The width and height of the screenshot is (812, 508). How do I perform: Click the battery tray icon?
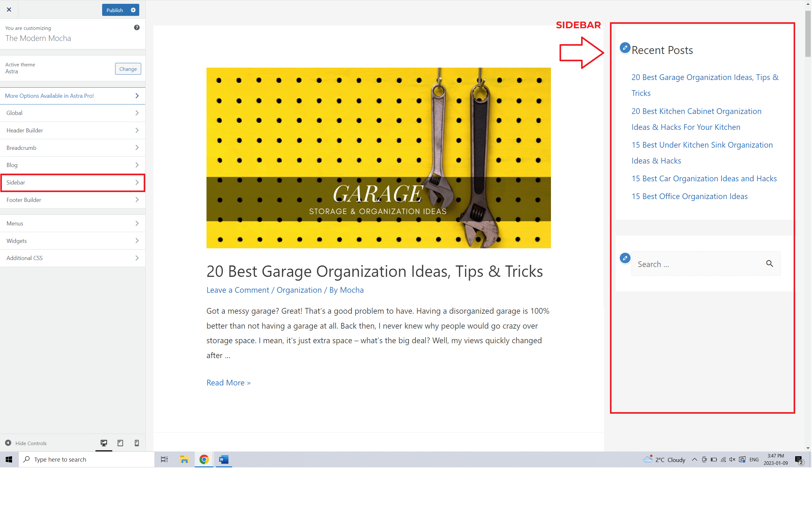(714, 460)
